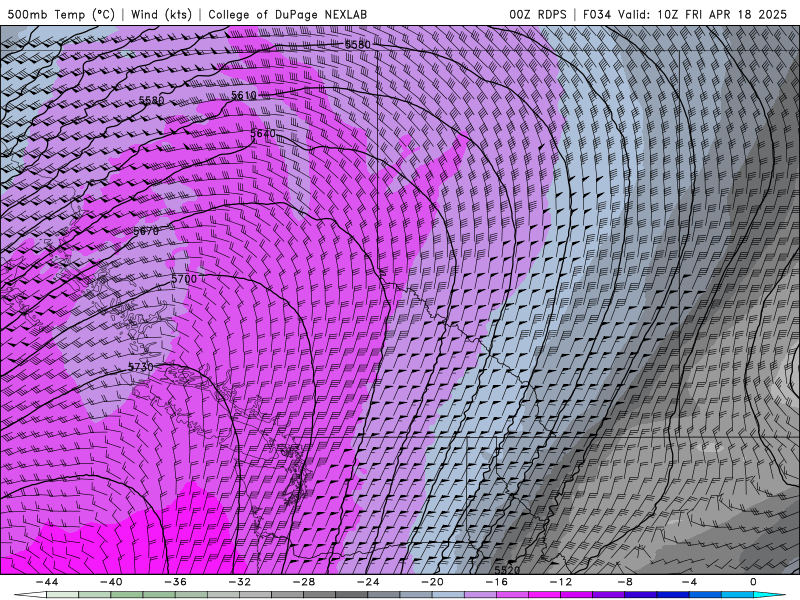This screenshot has width=800, height=600.
Task: Click the -4 temperature scale label
Action: (690, 582)
